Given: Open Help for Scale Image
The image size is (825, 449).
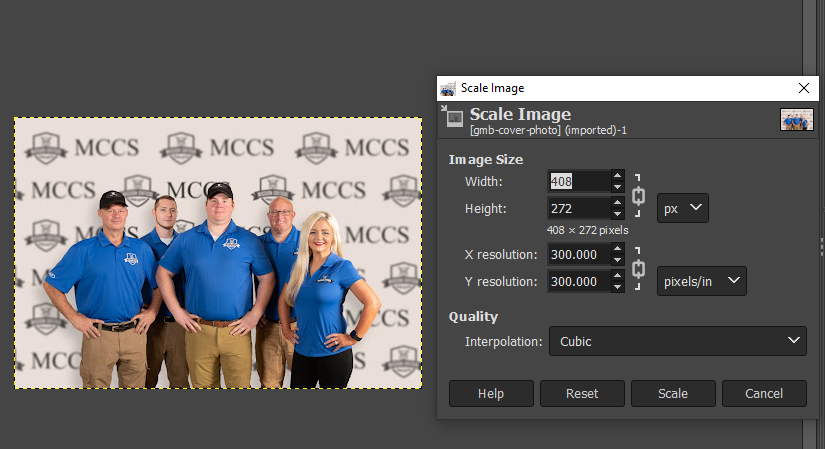Looking at the screenshot, I should [x=491, y=393].
